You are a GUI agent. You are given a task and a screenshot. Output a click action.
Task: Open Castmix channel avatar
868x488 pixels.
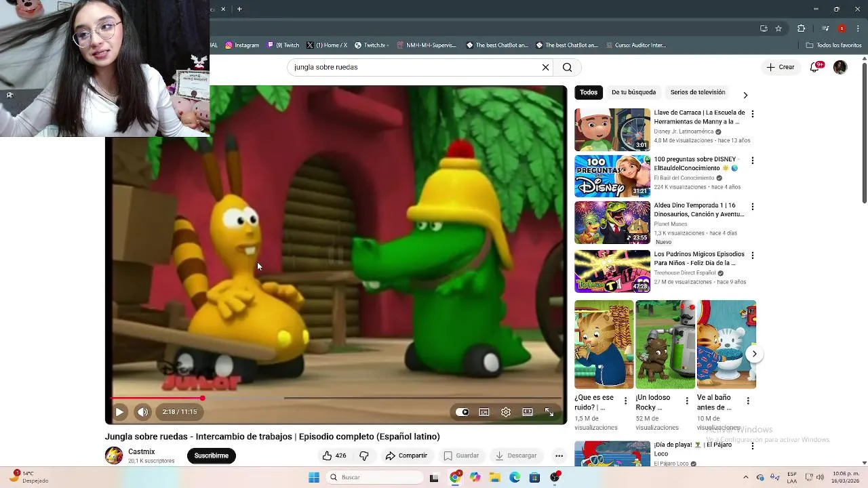[114, 455]
